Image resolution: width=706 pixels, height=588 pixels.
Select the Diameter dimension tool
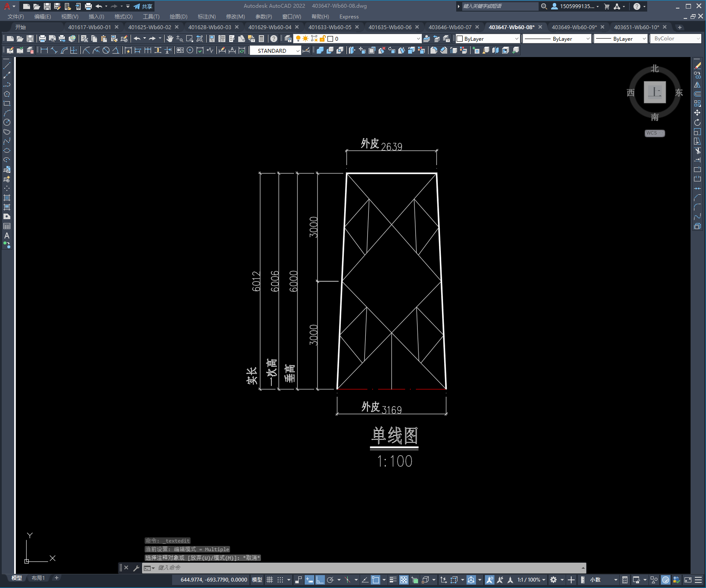click(x=106, y=50)
